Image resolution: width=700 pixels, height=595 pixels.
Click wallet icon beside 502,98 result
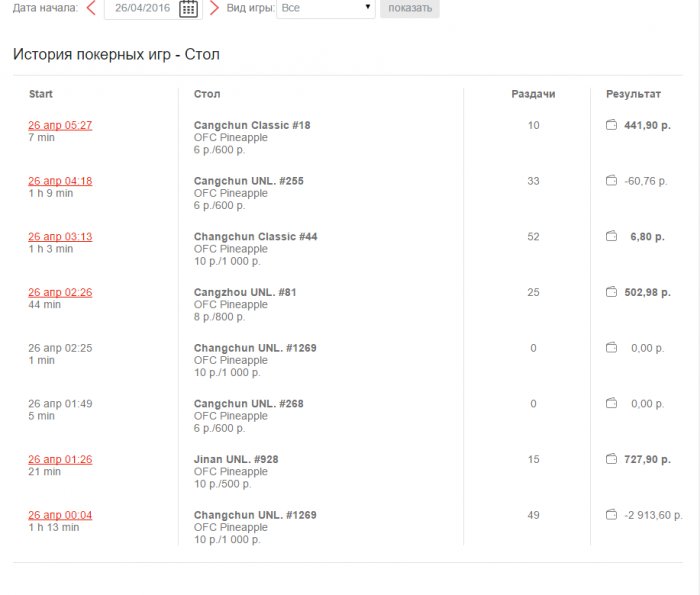coord(612,292)
